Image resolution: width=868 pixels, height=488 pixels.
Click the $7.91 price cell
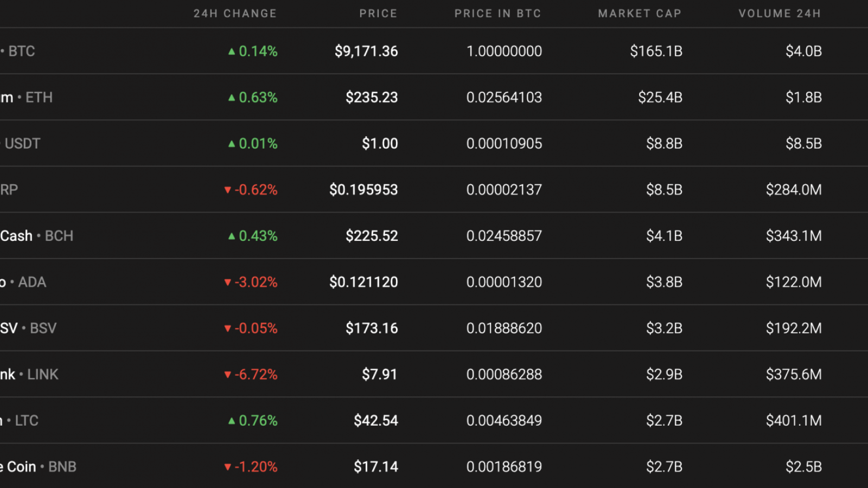(x=380, y=374)
